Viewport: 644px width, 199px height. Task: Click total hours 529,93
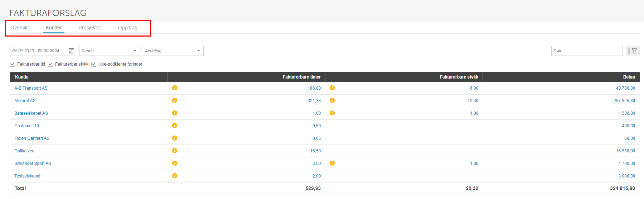pos(313,188)
